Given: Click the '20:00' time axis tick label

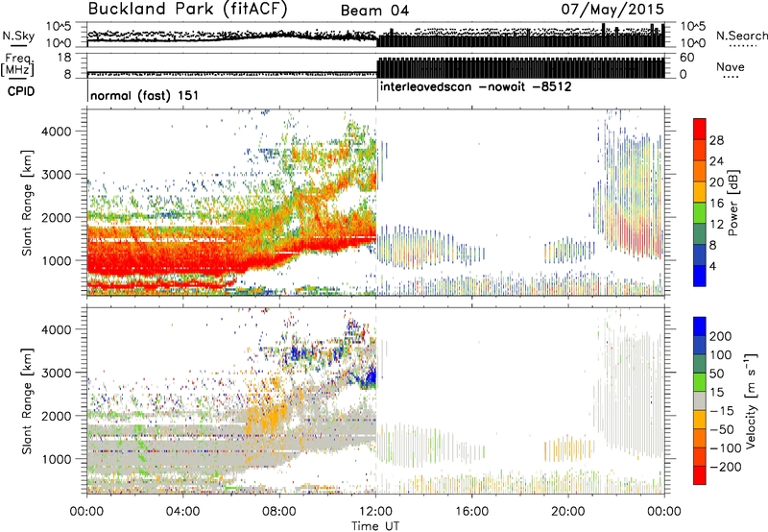Looking at the screenshot, I should (x=568, y=512).
